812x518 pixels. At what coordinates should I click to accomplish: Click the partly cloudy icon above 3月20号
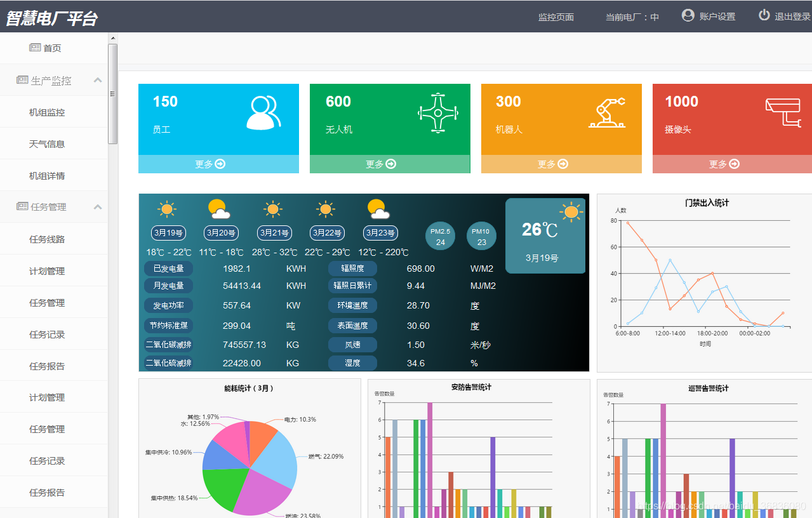(219, 209)
